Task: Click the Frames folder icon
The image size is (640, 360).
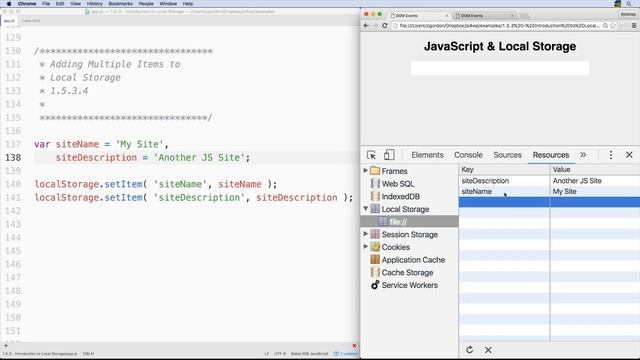Action: click(x=375, y=171)
